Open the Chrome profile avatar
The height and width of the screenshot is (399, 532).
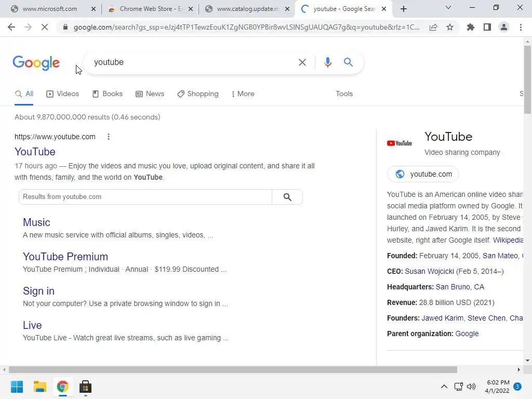[504, 27]
